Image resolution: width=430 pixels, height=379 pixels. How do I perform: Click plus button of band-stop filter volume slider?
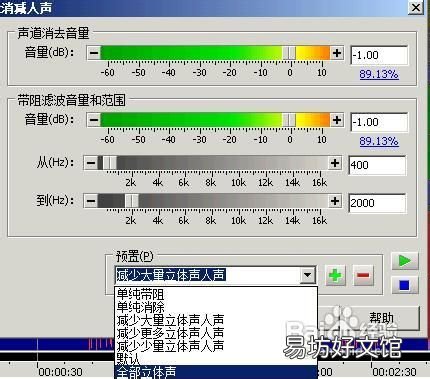337,120
